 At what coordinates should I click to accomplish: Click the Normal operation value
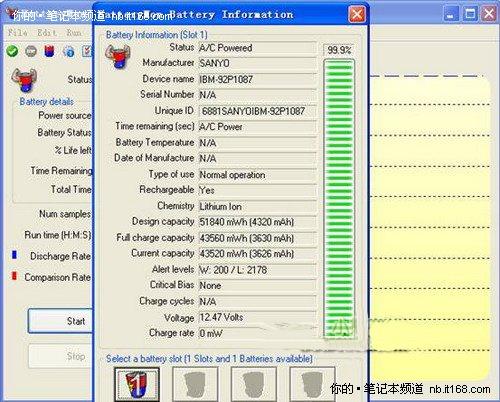pyautogui.click(x=257, y=175)
